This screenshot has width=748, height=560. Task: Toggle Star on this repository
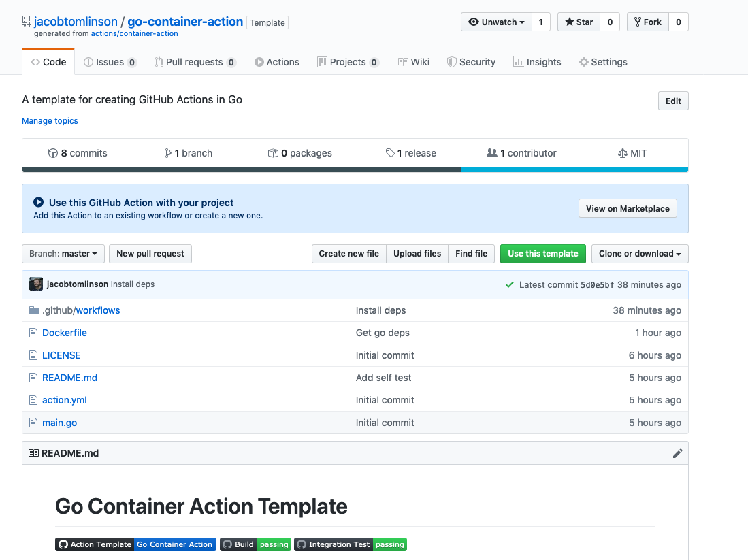tap(579, 22)
